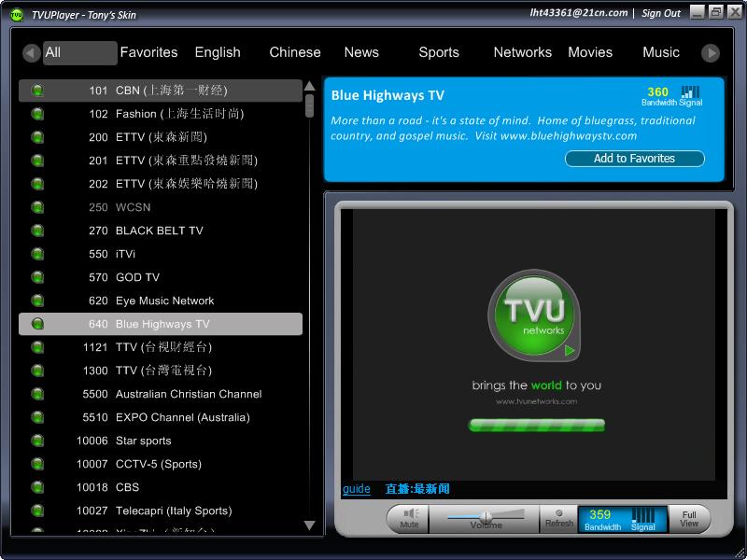Image resolution: width=747 pixels, height=560 pixels.
Task: Click the signal bars icon in the blue info panel
Action: [x=690, y=91]
